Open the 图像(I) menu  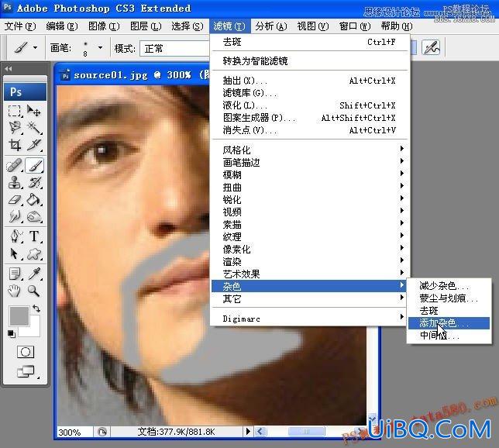(104, 26)
